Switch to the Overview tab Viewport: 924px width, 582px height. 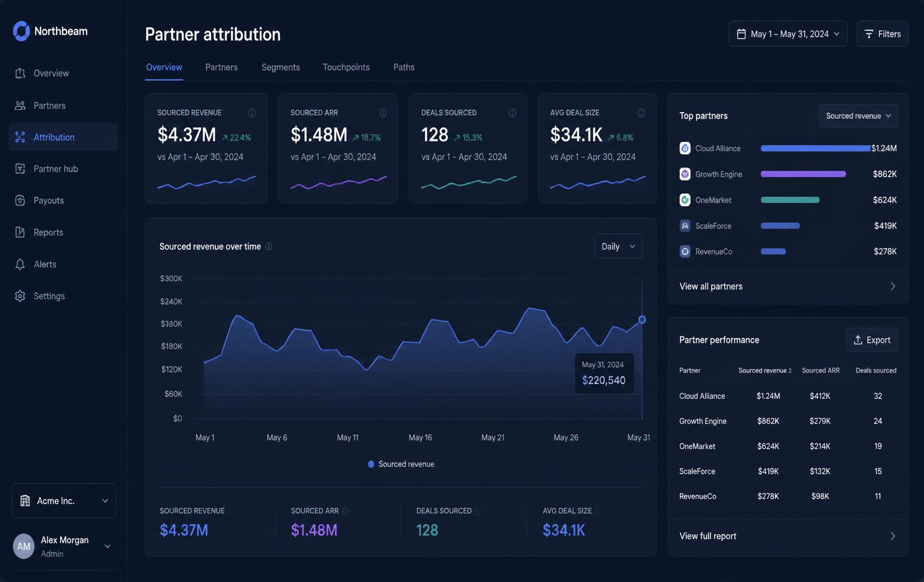(164, 67)
